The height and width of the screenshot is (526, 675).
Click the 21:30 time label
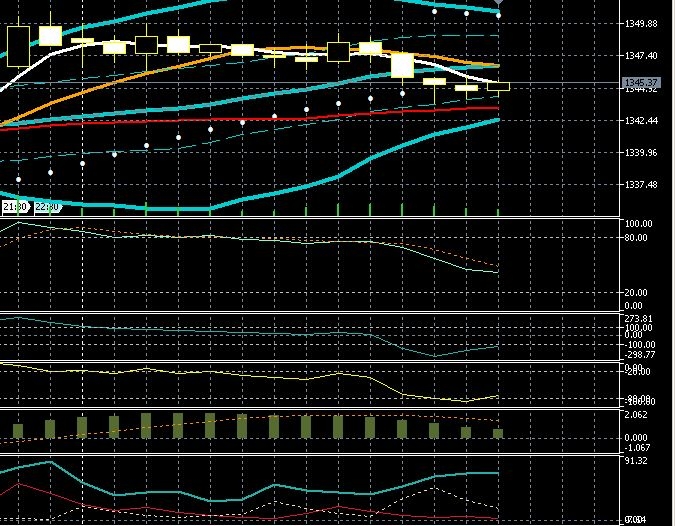[x=15, y=207]
